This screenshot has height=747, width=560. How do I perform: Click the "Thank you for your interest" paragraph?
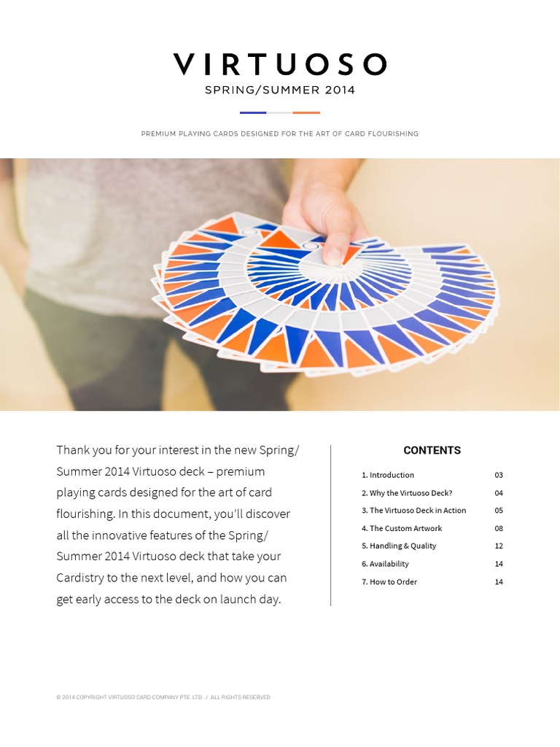pyautogui.click(x=177, y=525)
